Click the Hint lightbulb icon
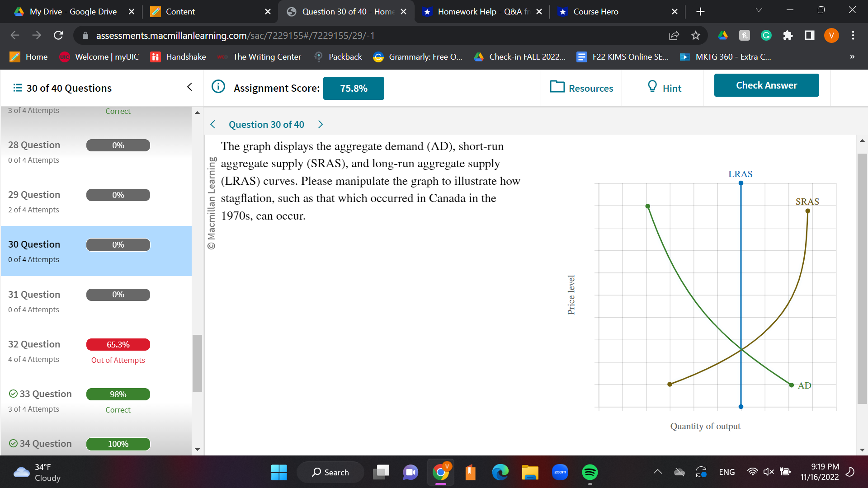Screen dimensions: 868x488 pyautogui.click(x=651, y=87)
